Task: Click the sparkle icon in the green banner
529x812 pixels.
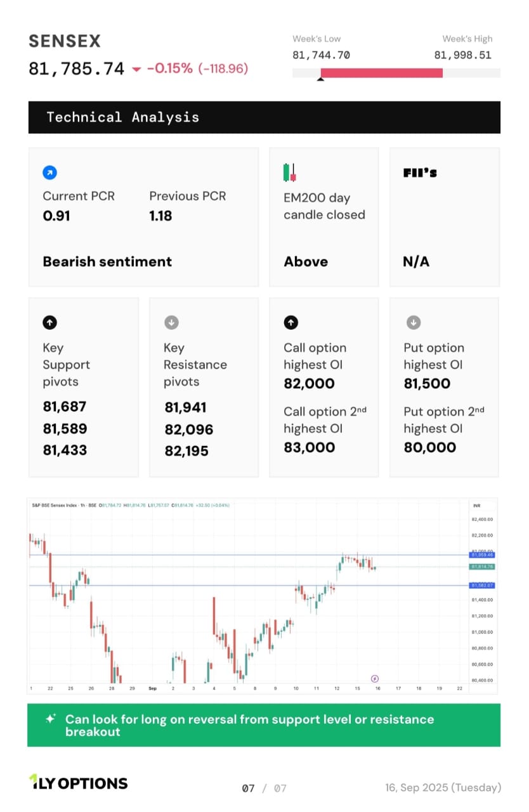Action: [x=51, y=719]
